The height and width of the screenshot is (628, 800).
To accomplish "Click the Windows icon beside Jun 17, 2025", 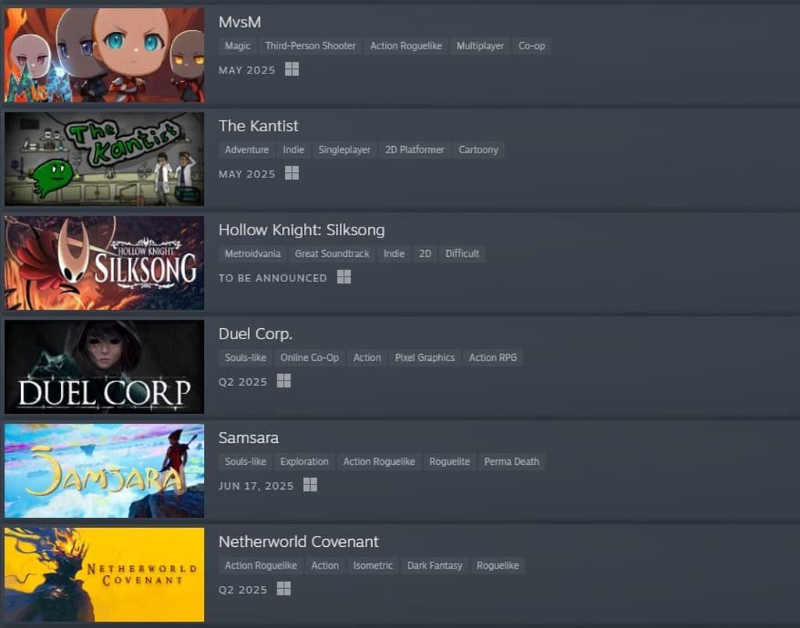I will (x=310, y=485).
